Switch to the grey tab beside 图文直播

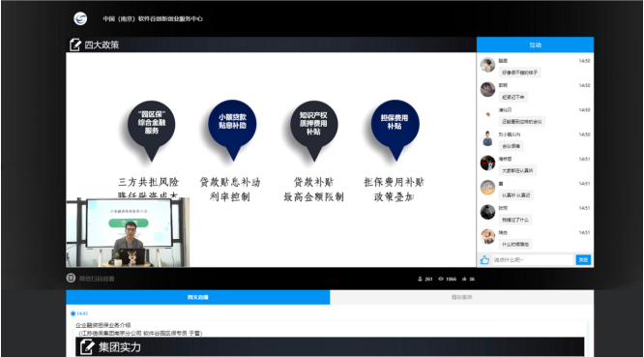point(461,297)
